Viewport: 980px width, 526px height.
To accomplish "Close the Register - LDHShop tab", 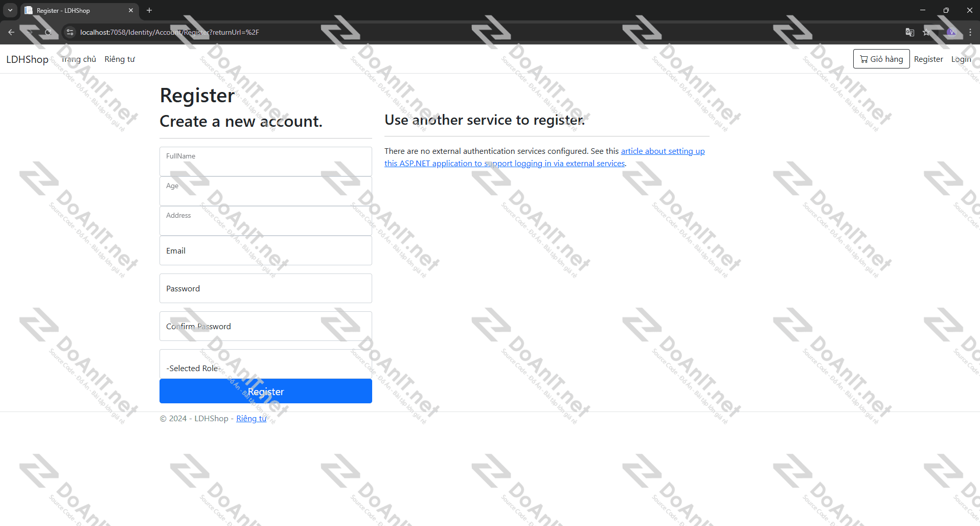I will click(131, 10).
